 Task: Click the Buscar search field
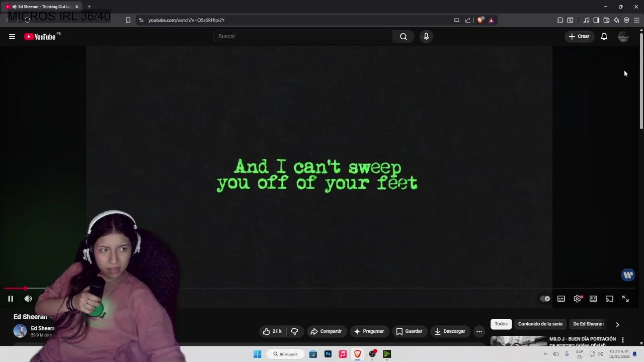pyautogui.click(x=303, y=36)
